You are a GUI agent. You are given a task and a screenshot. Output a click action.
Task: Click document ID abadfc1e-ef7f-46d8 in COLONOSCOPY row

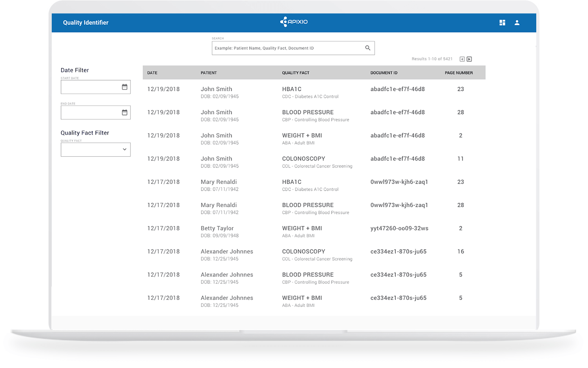(x=397, y=159)
